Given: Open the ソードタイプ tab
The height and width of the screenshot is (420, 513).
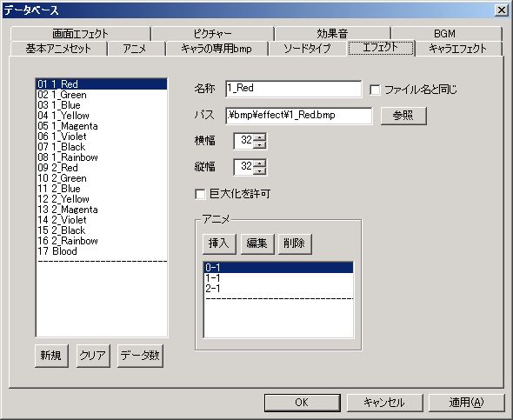Looking at the screenshot, I should click(307, 49).
